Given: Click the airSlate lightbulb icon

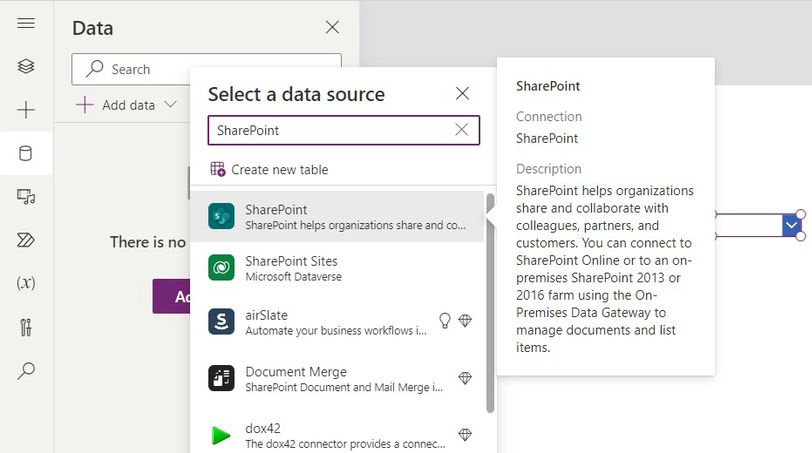Looking at the screenshot, I should [x=445, y=321].
